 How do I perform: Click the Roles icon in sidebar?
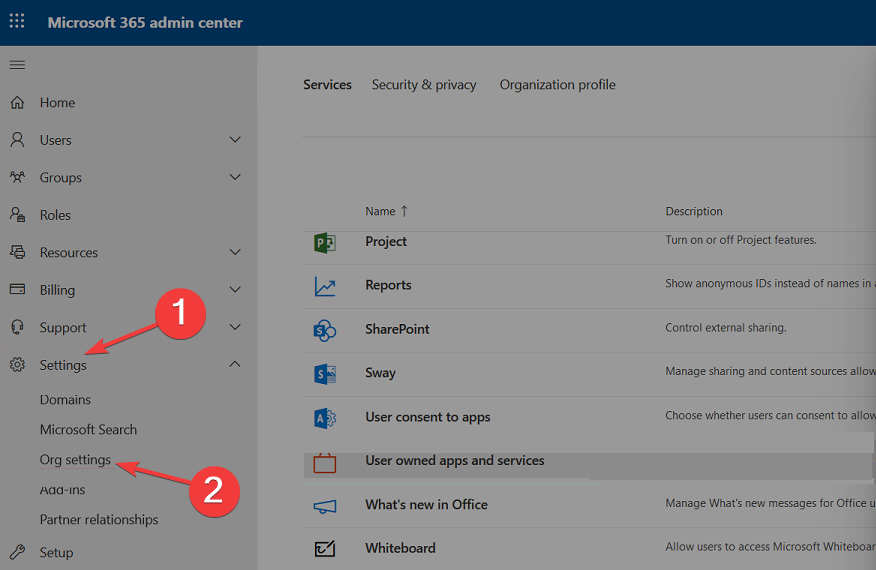(17, 215)
